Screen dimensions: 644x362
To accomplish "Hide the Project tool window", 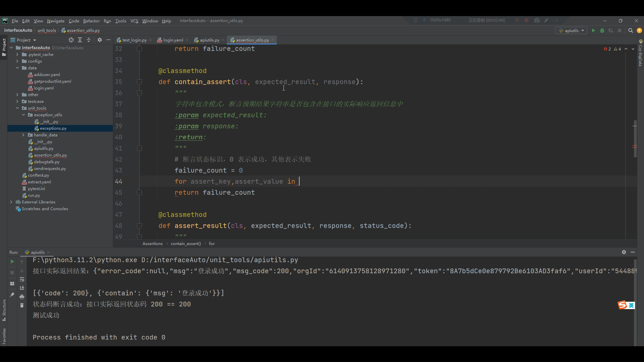I will coord(108,40).
